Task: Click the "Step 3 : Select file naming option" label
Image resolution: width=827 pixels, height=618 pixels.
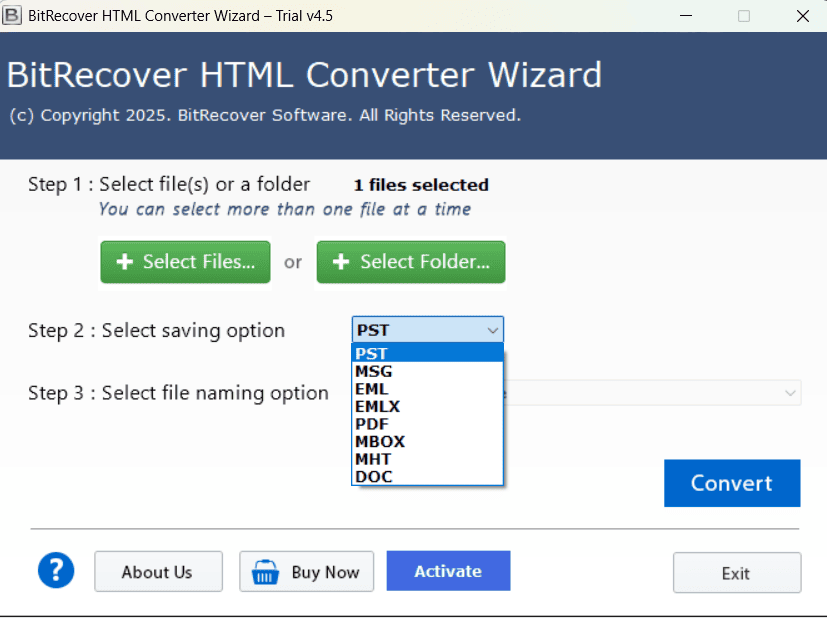Action: [x=178, y=393]
